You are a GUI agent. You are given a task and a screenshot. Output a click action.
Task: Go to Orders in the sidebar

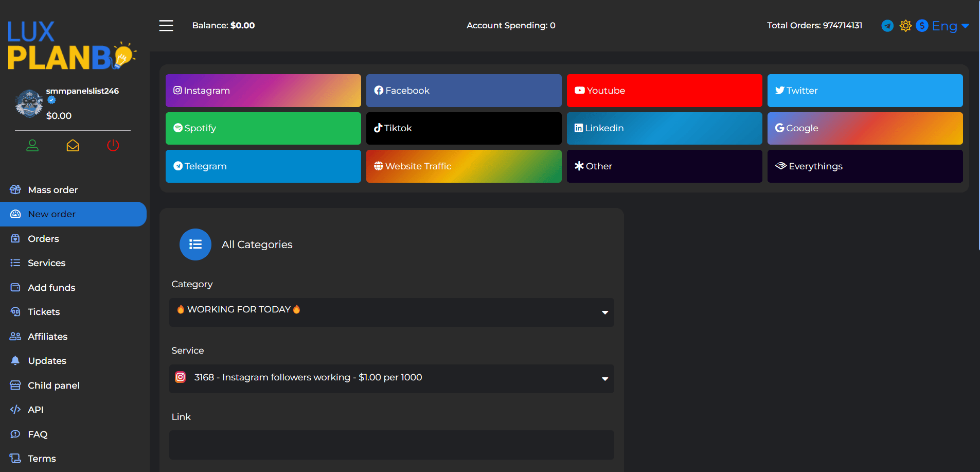pyautogui.click(x=73, y=239)
